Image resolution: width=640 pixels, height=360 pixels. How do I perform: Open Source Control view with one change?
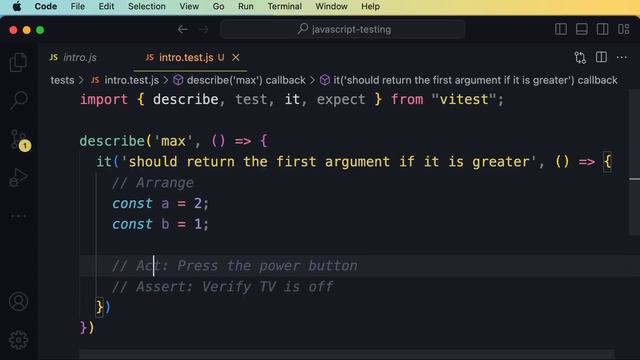coord(20,140)
